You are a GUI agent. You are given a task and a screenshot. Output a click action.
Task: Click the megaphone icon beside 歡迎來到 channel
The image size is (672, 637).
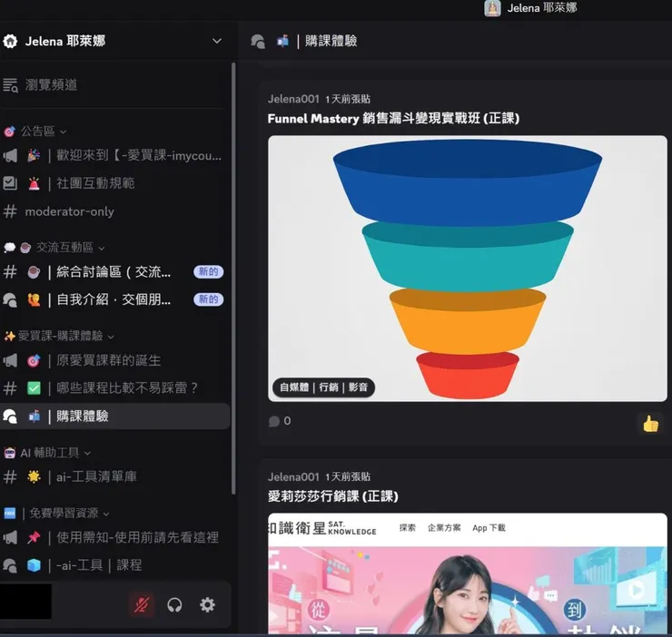click(10, 155)
